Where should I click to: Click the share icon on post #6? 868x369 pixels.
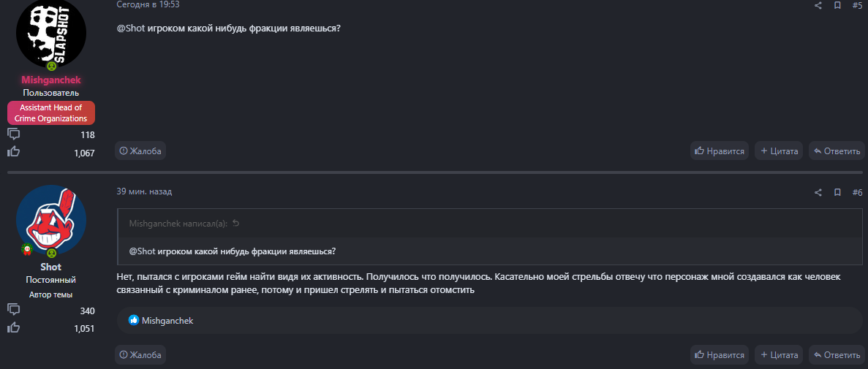coord(818,192)
